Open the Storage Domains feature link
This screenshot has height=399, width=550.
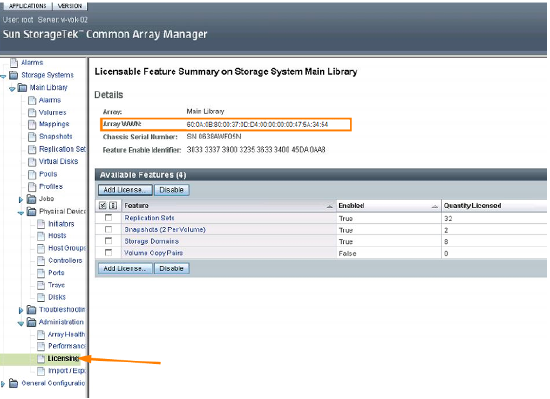152,241
